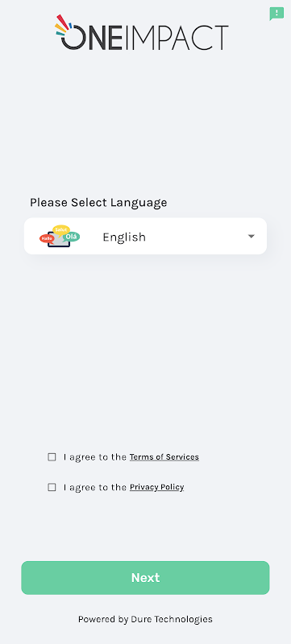
Task: Click the Please Select Language label
Action: [98, 203]
